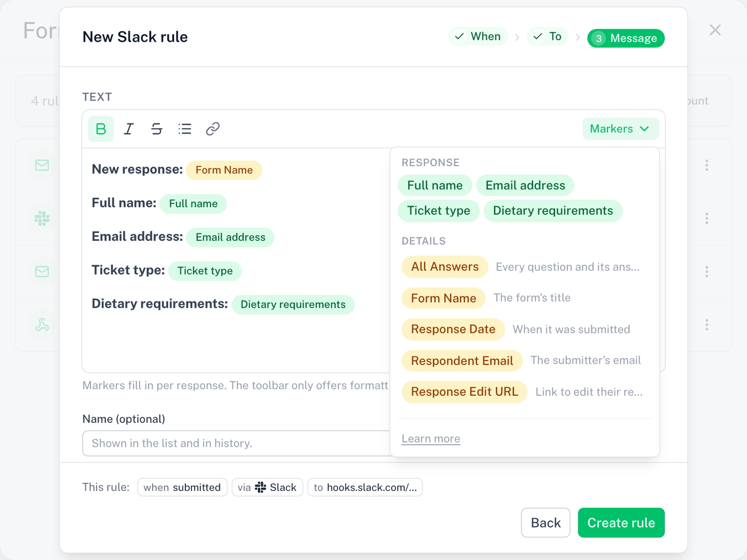
Task: Open the Slack rule icon in background list
Action: pos(42,218)
